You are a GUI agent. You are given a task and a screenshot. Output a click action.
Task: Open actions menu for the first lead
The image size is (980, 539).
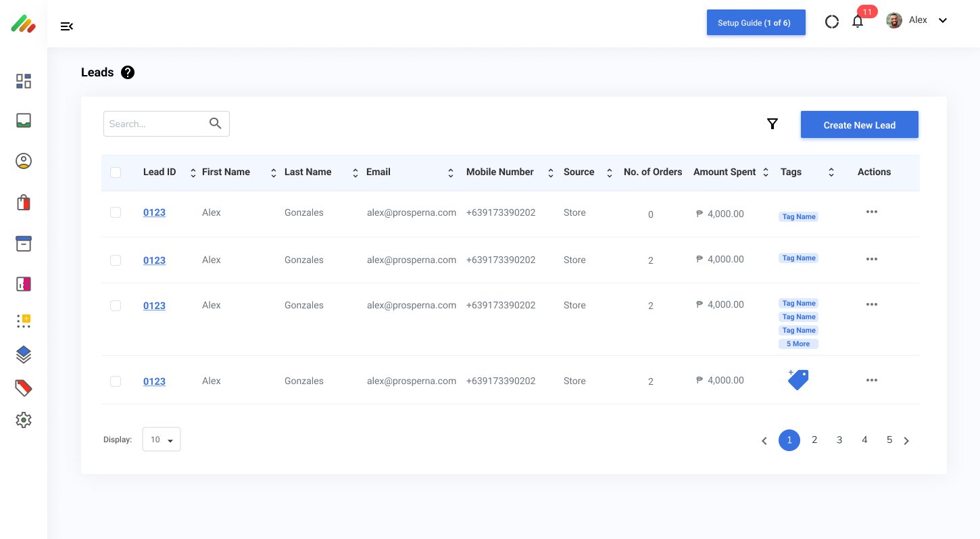[872, 212]
